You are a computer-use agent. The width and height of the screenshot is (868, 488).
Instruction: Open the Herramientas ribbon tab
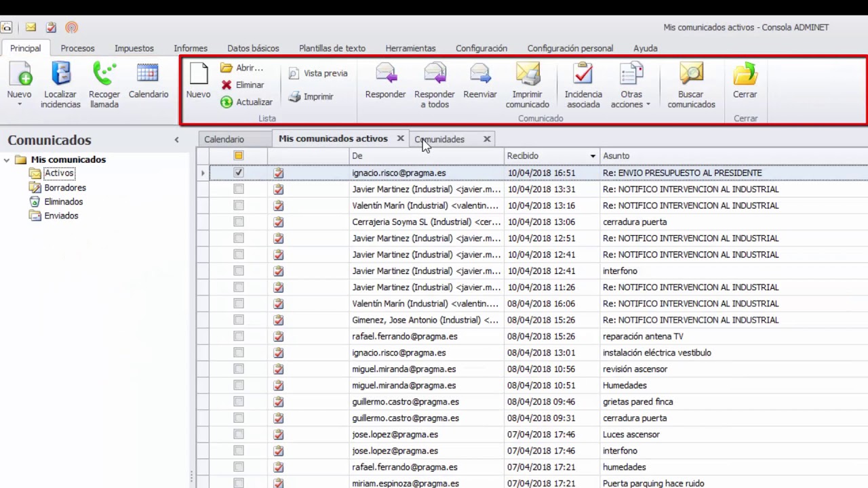click(x=410, y=48)
